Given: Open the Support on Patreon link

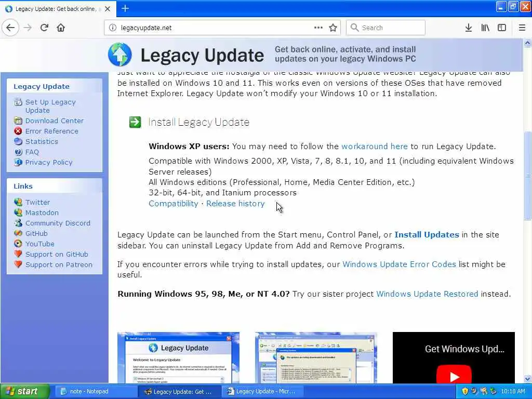Looking at the screenshot, I should coord(59,264).
